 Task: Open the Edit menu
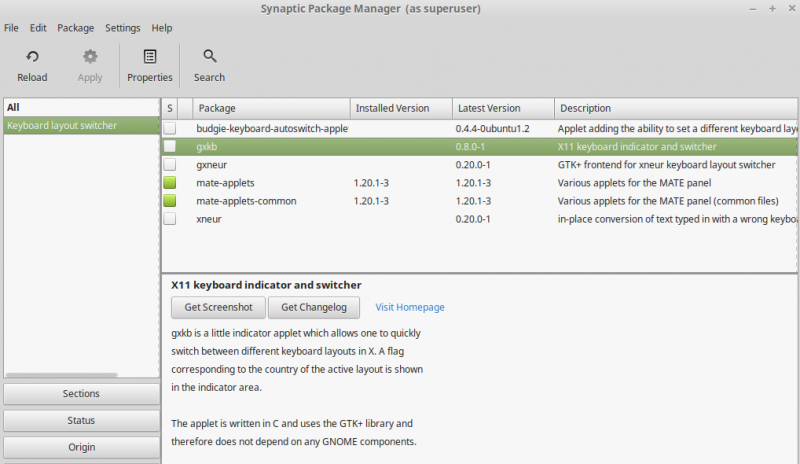[x=38, y=28]
